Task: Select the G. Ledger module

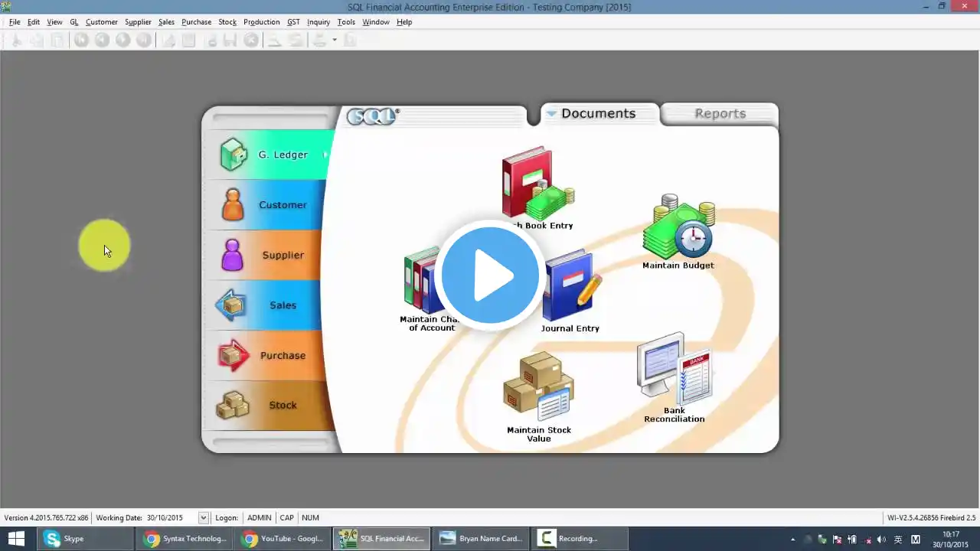Action: click(x=269, y=155)
